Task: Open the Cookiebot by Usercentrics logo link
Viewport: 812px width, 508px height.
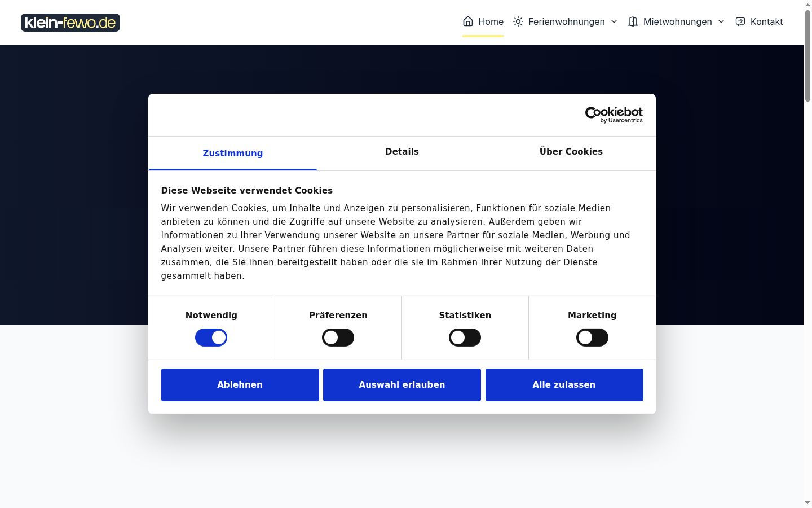Action: [x=614, y=115]
